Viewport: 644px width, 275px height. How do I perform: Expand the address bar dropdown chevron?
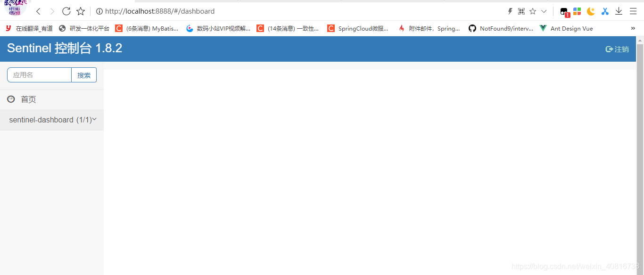[544, 11]
